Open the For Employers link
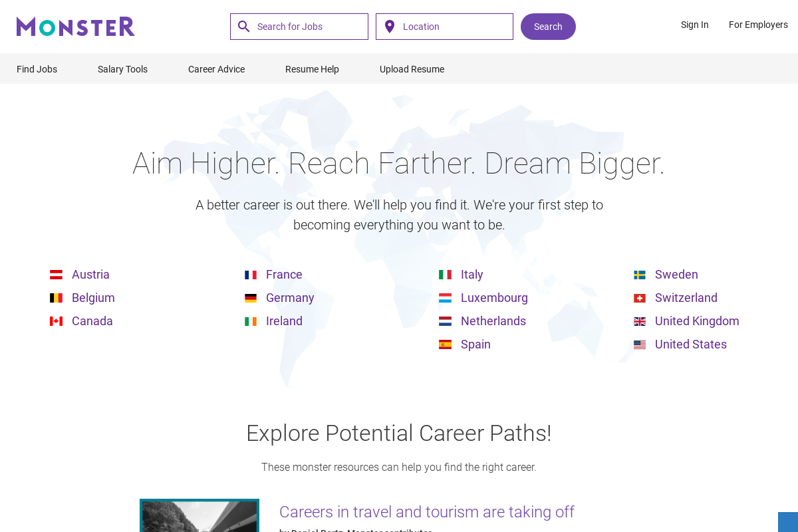This screenshot has height=532, width=798. (758, 25)
